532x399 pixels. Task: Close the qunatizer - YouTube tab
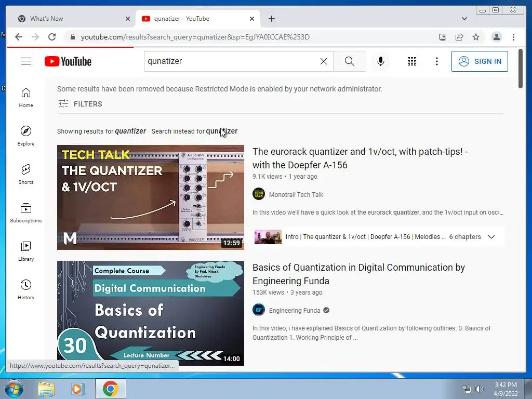click(x=252, y=19)
